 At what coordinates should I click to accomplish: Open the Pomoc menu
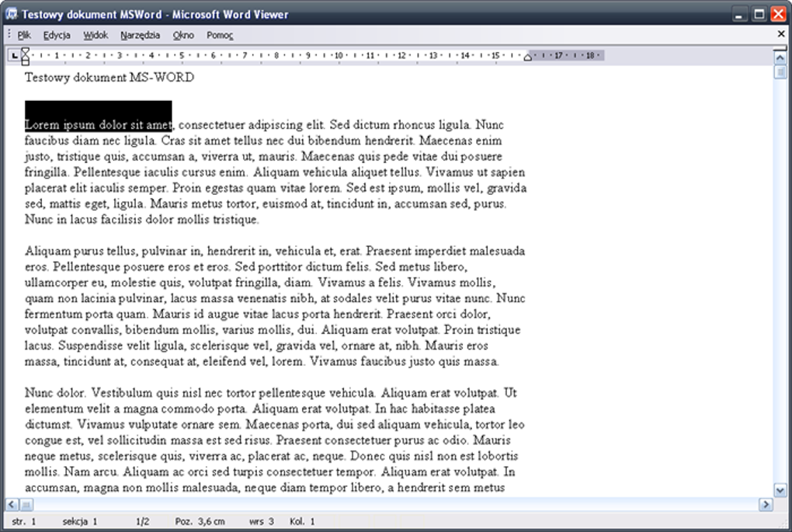click(220, 35)
